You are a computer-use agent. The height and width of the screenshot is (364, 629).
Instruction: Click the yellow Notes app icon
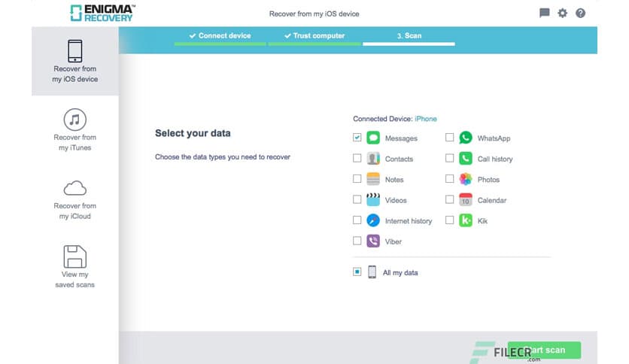[373, 179]
